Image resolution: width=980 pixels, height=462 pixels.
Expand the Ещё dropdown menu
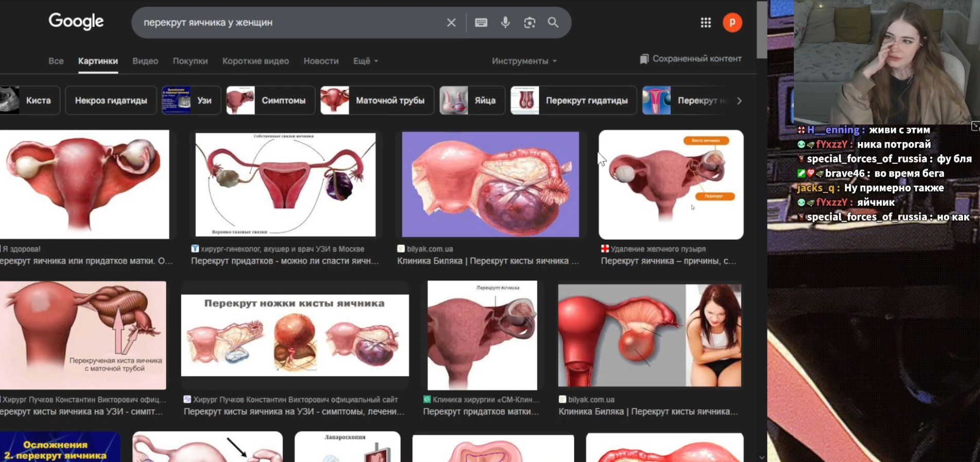[x=366, y=61]
